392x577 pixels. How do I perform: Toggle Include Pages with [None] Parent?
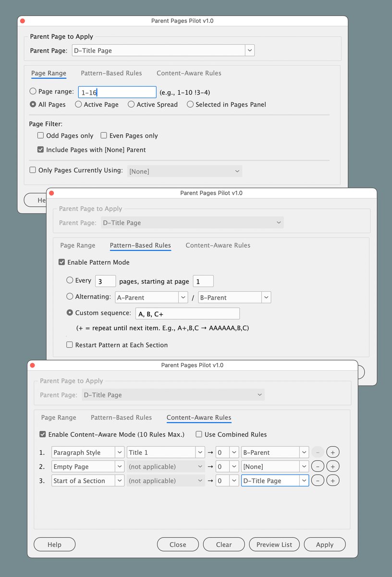click(x=41, y=150)
